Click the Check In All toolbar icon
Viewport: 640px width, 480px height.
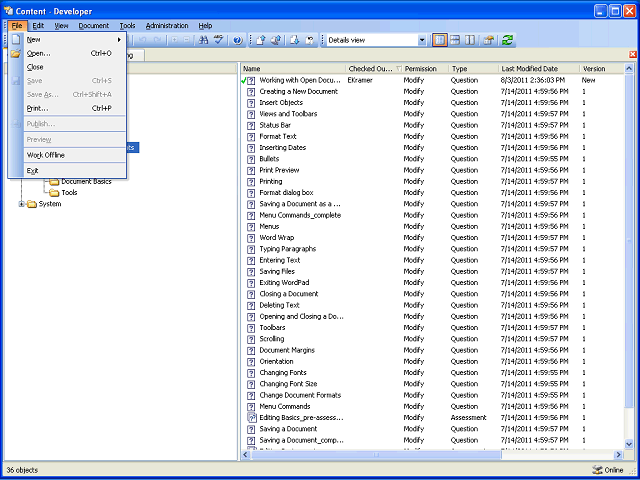click(x=276, y=40)
